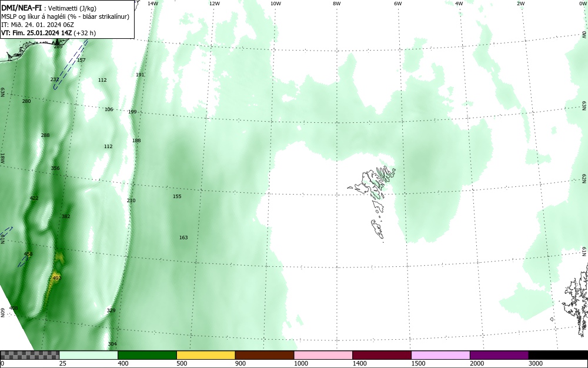The image size is (588, 368).
Task: Click the map value 422
Action: pos(34,198)
